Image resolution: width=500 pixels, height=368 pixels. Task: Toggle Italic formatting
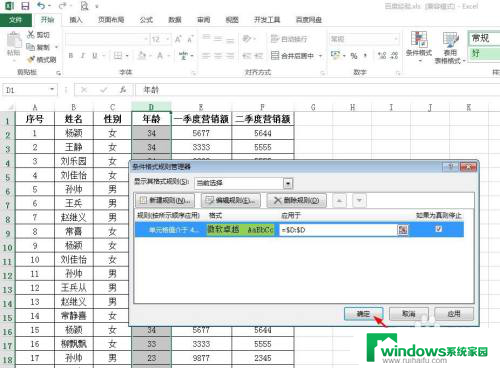tap(83, 56)
